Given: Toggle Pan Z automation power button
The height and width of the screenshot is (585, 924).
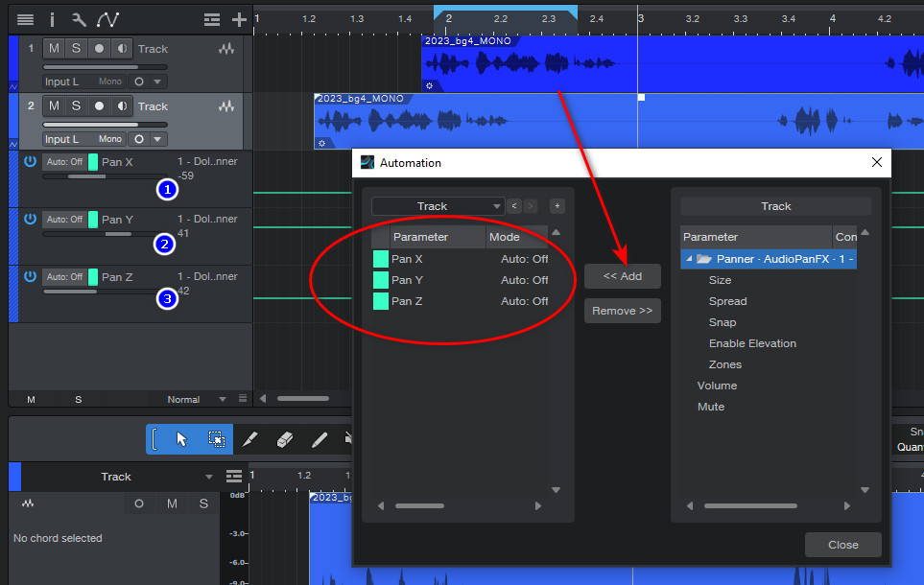Looking at the screenshot, I should coord(31,276).
